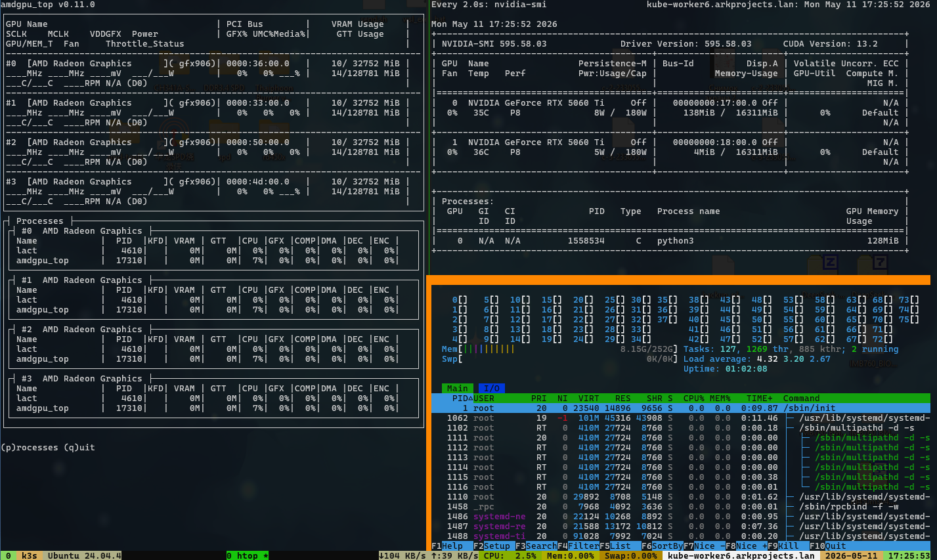Click GPU #1 PCI bus 0000:33:00.0
This screenshot has width=937, height=560.
pos(258,103)
